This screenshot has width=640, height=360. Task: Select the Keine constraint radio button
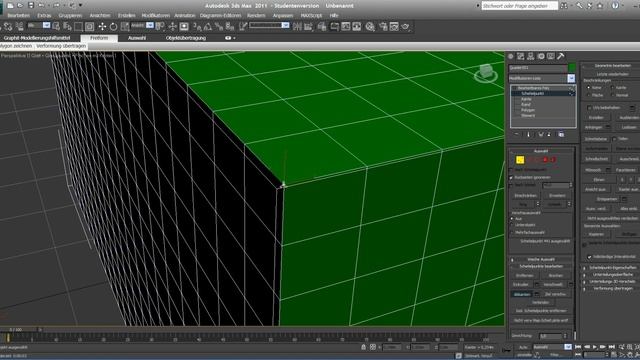(589, 87)
